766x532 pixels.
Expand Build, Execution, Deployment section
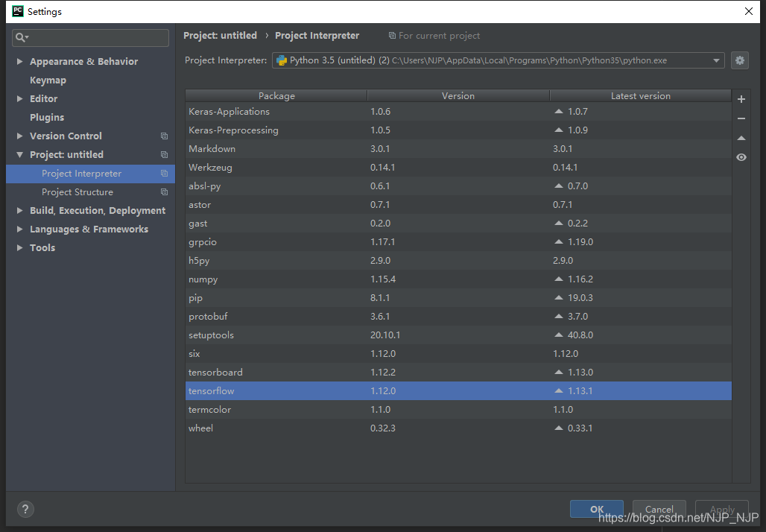pyautogui.click(x=19, y=211)
